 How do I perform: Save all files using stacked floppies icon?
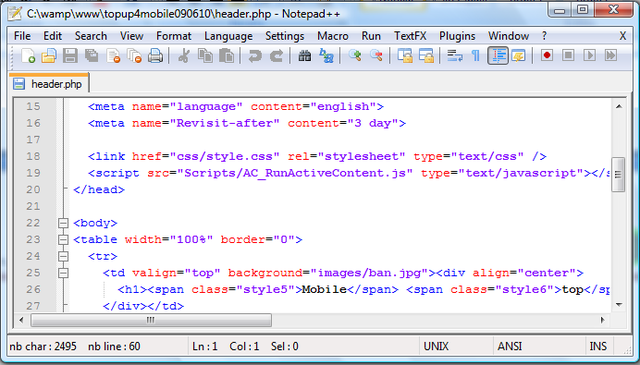(91, 56)
